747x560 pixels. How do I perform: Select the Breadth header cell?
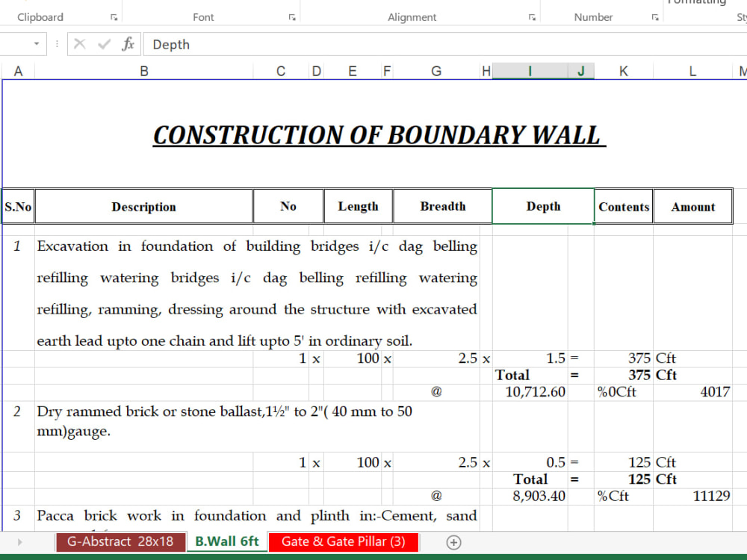tap(442, 206)
